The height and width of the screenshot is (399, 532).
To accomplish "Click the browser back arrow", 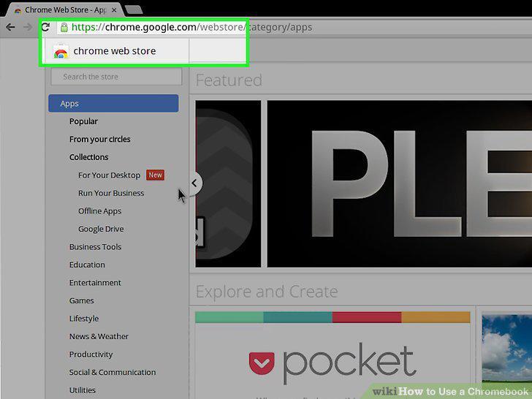I will (10, 27).
